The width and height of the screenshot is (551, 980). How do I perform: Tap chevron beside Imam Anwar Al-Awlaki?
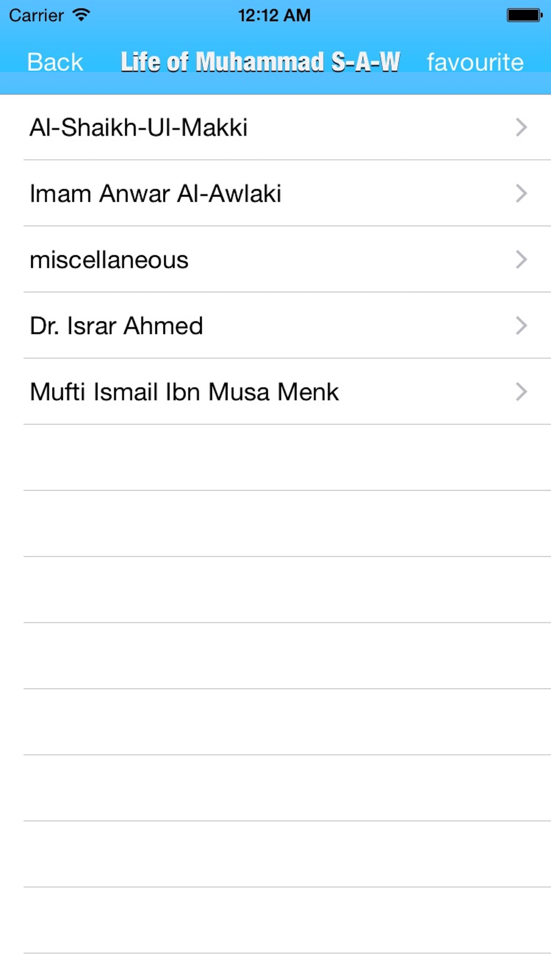[x=521, y=193]
